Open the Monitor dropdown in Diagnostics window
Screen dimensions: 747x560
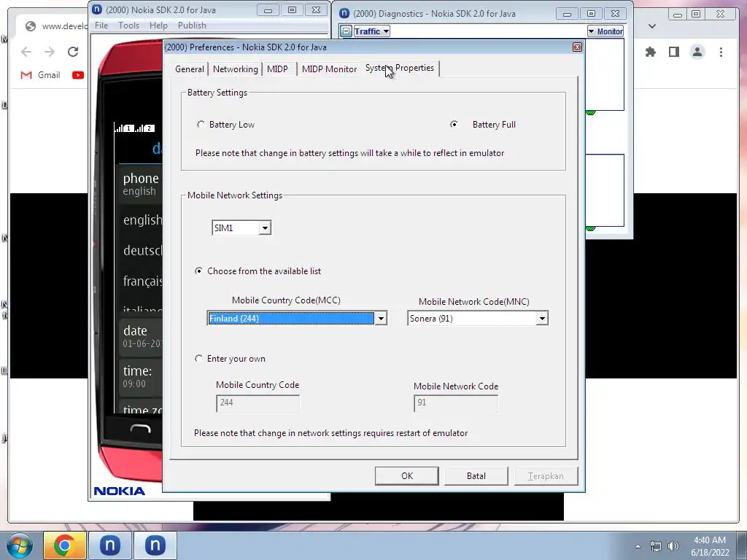point(605,31)
